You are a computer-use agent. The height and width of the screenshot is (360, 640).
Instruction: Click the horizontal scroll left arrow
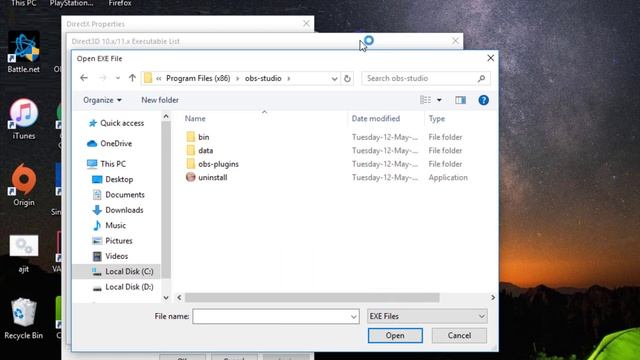pos(179,298)
